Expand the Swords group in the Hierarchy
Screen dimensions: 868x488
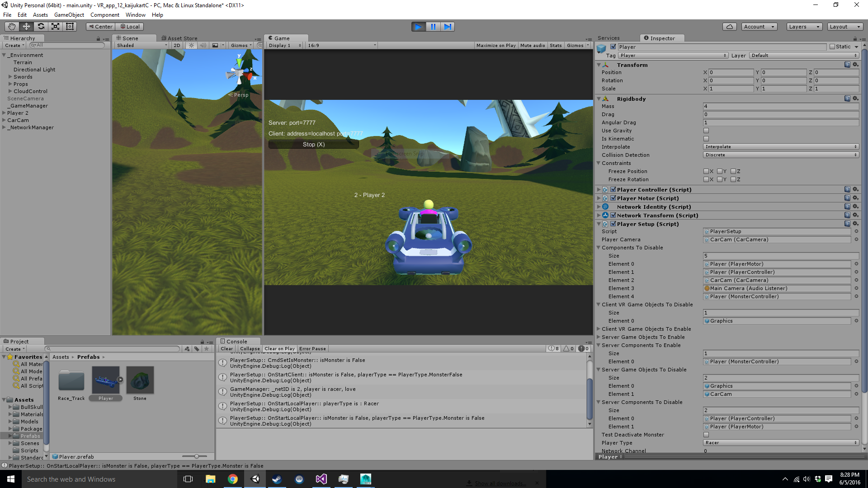click(x=10, y=77)
